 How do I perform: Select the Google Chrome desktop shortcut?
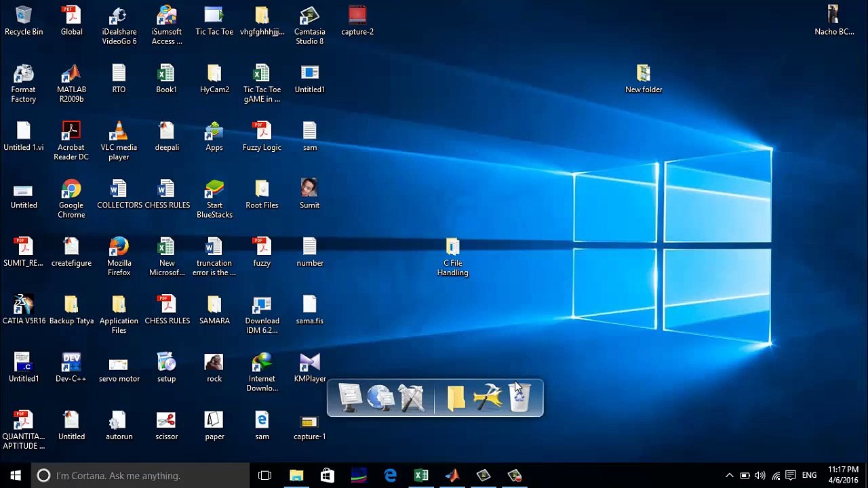coord(71,198)
